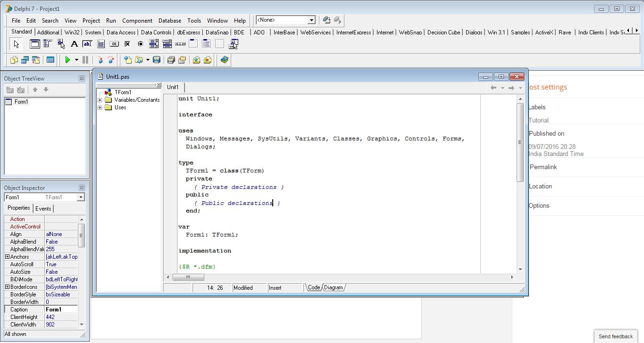
Task: Click the New Items toolbar icon
Action: click(128, 60)
